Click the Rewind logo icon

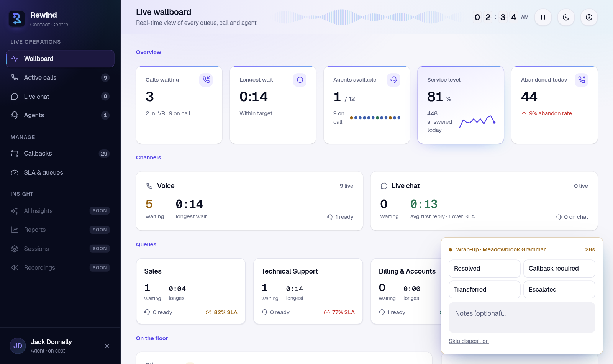tap(17, 18)
